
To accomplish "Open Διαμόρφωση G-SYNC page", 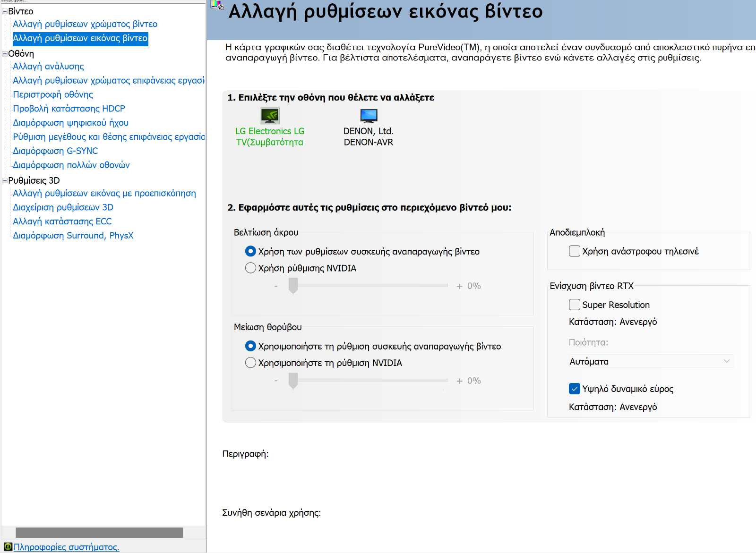I will tap(55, 151).
